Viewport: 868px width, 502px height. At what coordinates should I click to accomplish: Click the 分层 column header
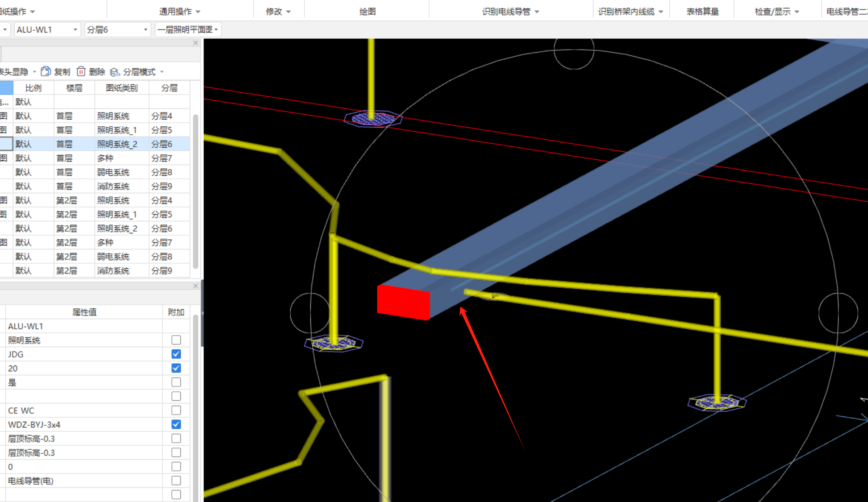(169, 88)
